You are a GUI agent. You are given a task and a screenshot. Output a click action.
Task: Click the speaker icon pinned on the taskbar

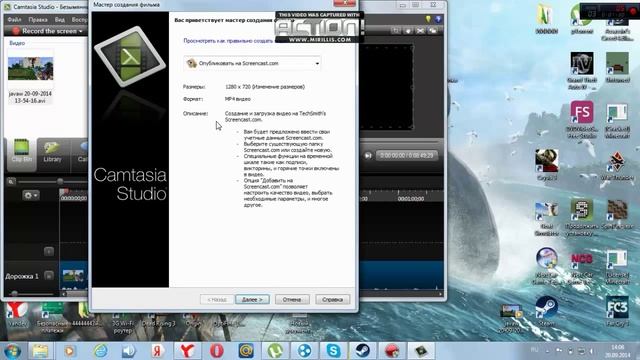tap(129, 351)
